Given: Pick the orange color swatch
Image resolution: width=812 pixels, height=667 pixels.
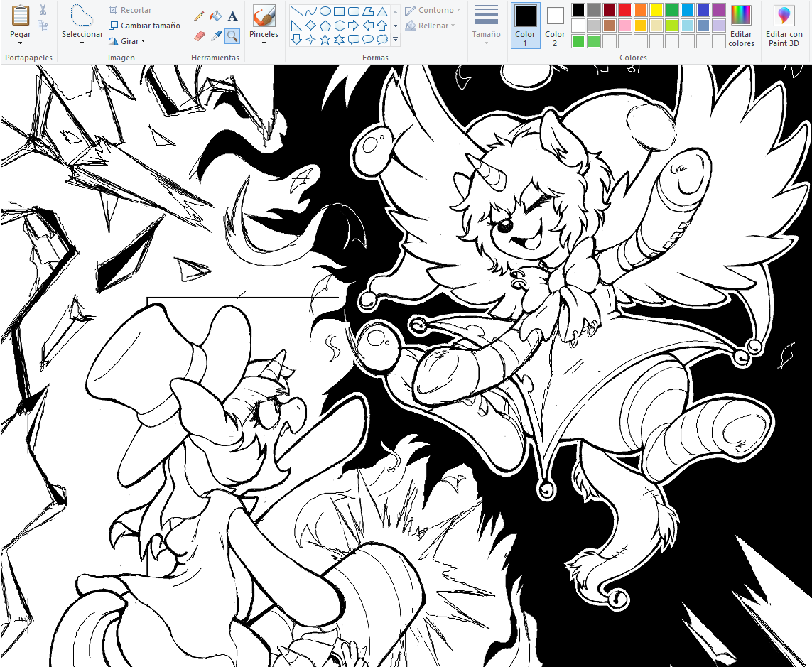Looking at the screenshot, I should 641,10.
